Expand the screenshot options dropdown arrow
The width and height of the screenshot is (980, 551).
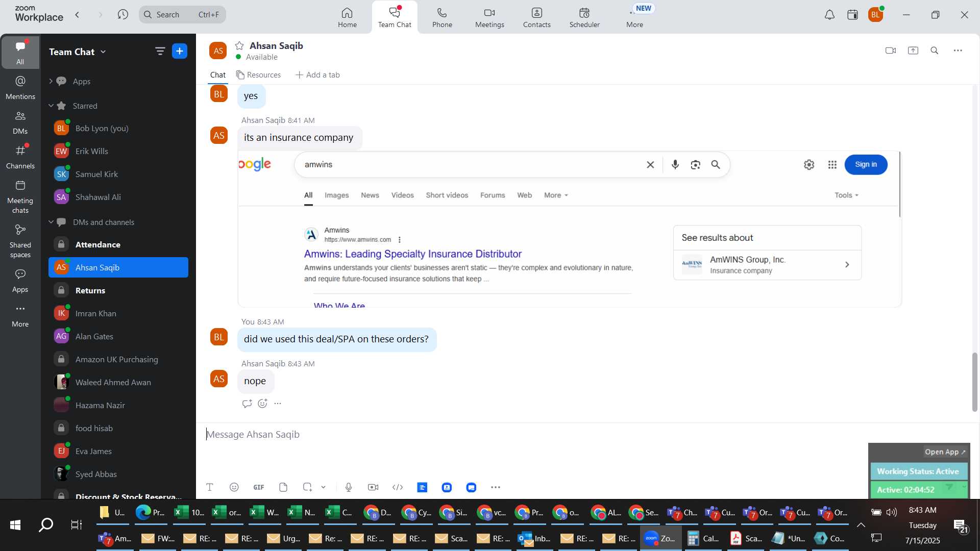[323, 487]
